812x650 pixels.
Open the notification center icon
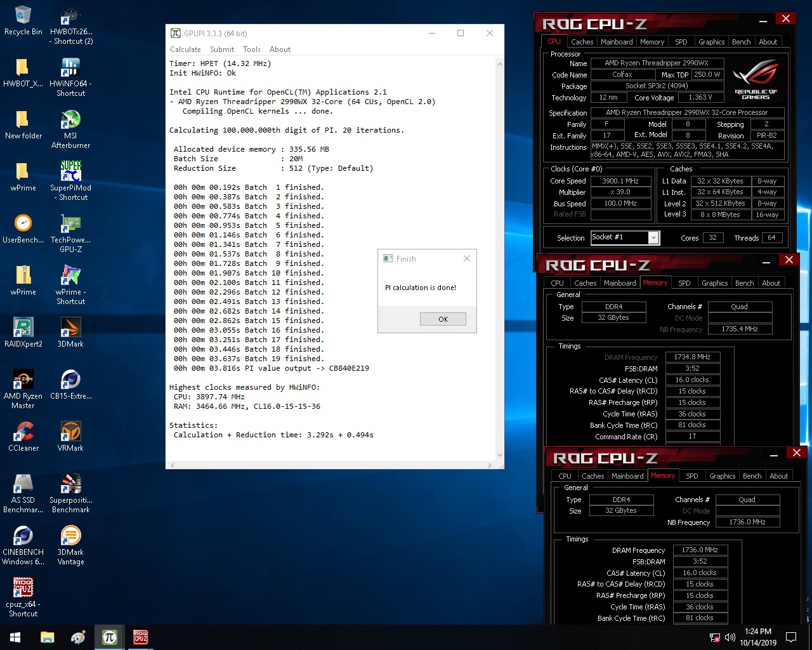[791, 637]
